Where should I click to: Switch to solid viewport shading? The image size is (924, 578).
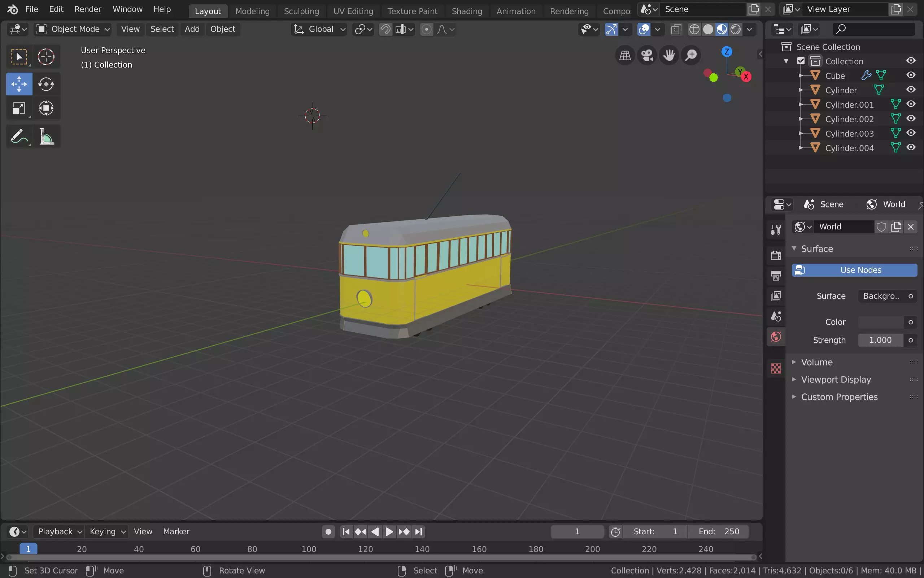[708, 29]
